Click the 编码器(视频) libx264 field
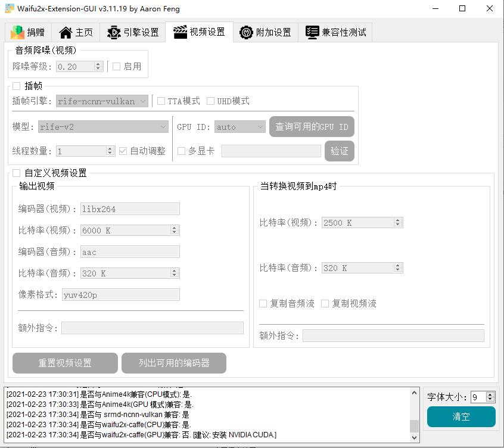This screenshot has width=504, height=448. click(x=130, y=209)
